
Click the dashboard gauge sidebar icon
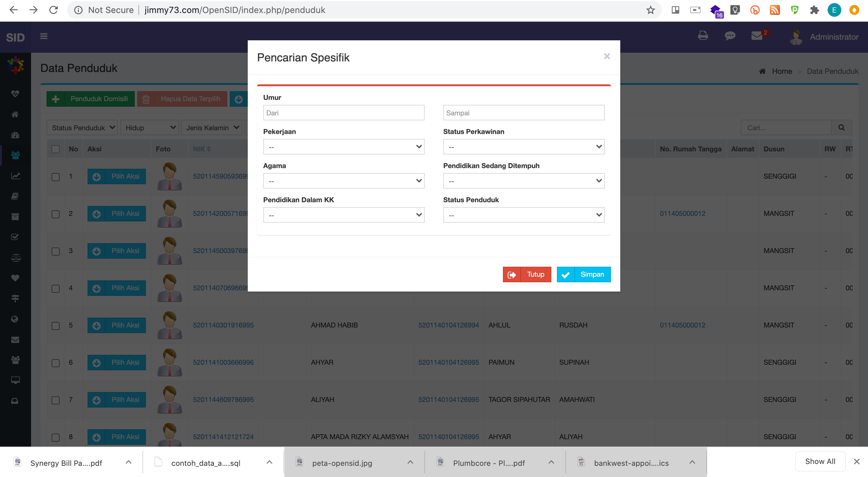[x=15, y=135]
